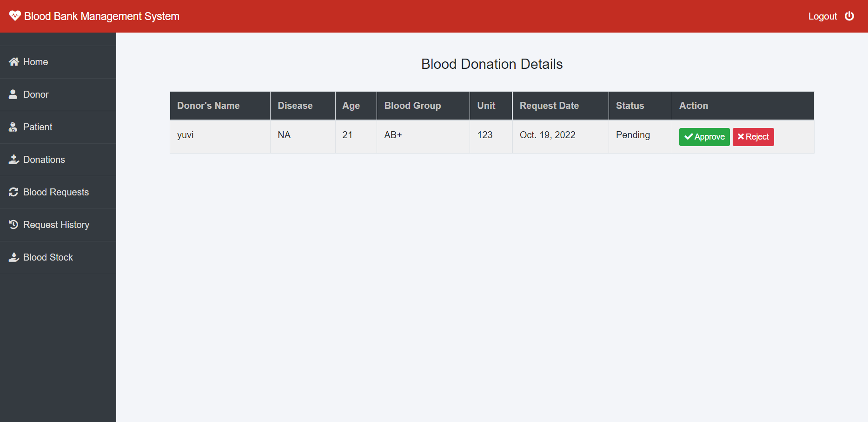Click the Blood Bank Management System title

tap(102, 16)
